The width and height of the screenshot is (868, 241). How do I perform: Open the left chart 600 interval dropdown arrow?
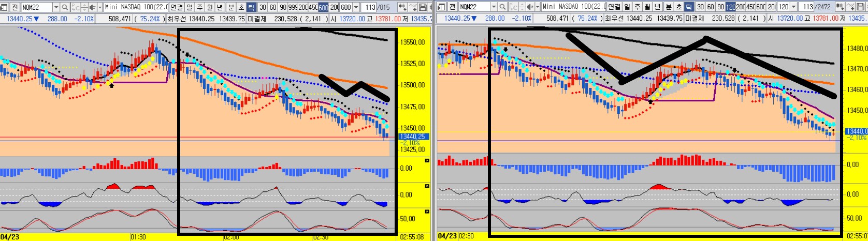click(355, 7)
